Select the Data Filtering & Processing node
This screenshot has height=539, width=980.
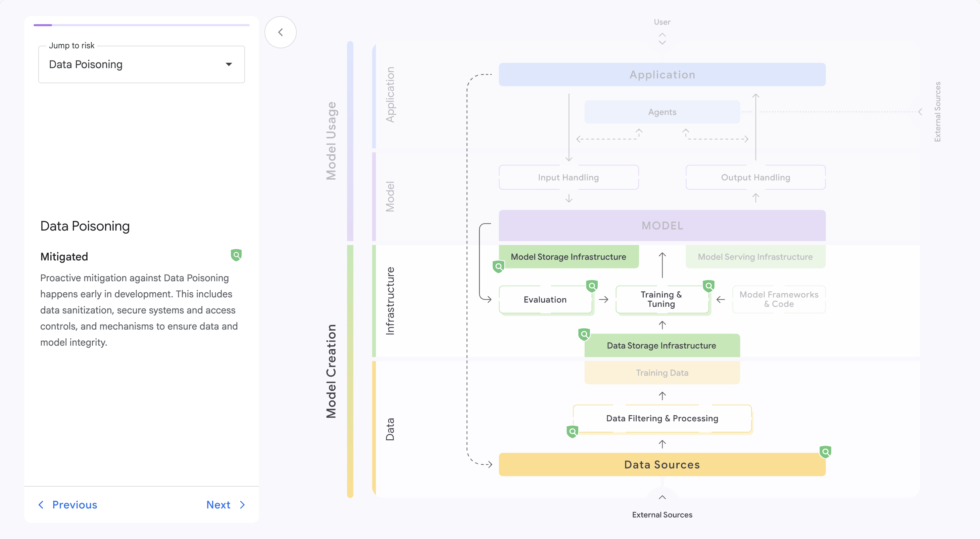click(662, 419)
